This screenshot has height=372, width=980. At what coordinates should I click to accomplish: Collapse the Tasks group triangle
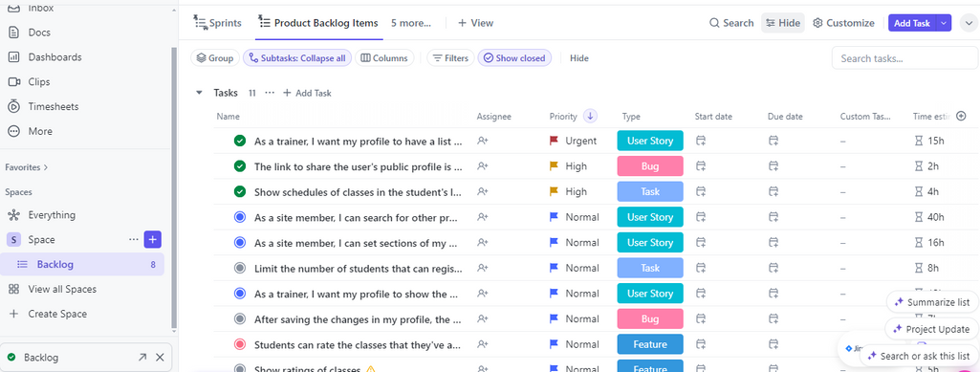click(x=200, y=93)
